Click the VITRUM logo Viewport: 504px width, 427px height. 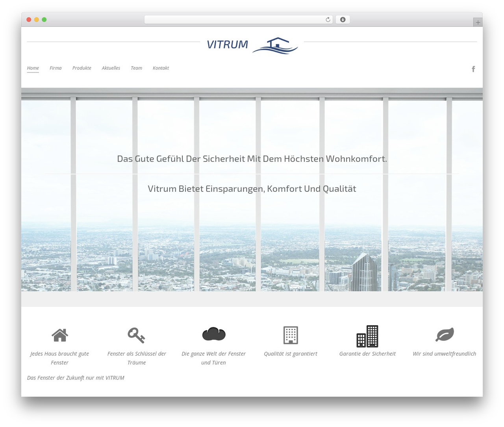252,45
